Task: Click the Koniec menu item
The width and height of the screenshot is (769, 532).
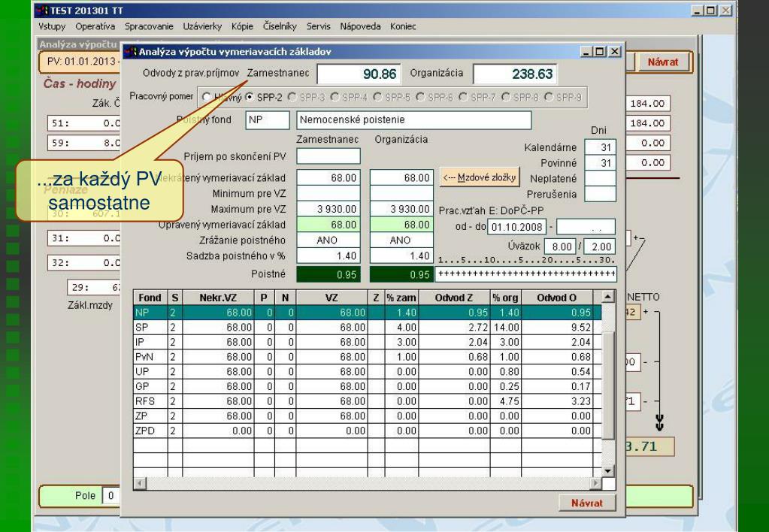Action: [x=403, y=26]
